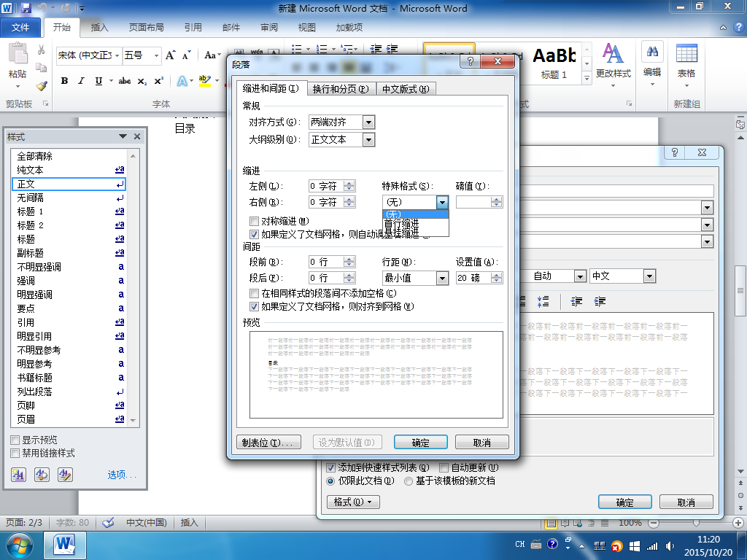Toggle add to Quick Style list checkbox

pos(330,467)
